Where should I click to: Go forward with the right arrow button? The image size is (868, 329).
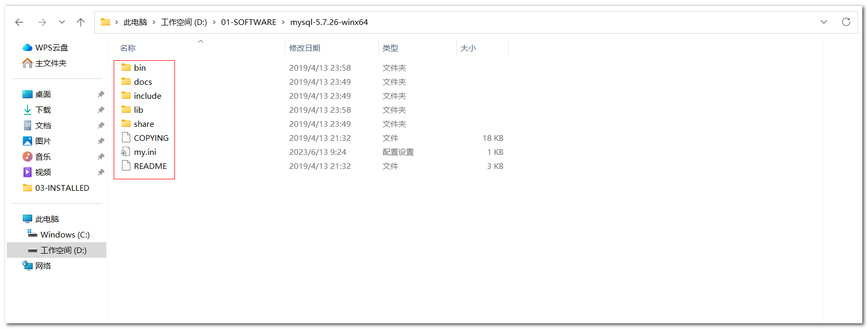(42, 22)
